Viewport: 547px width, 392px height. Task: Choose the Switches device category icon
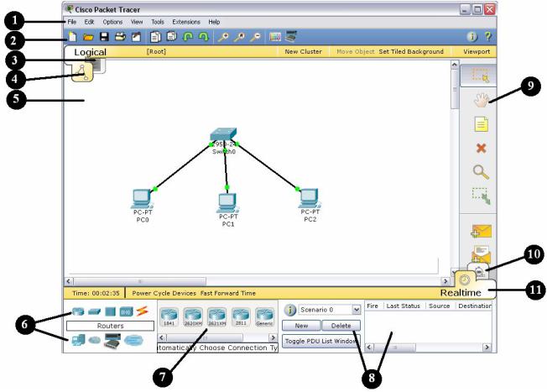click(94, 311)
